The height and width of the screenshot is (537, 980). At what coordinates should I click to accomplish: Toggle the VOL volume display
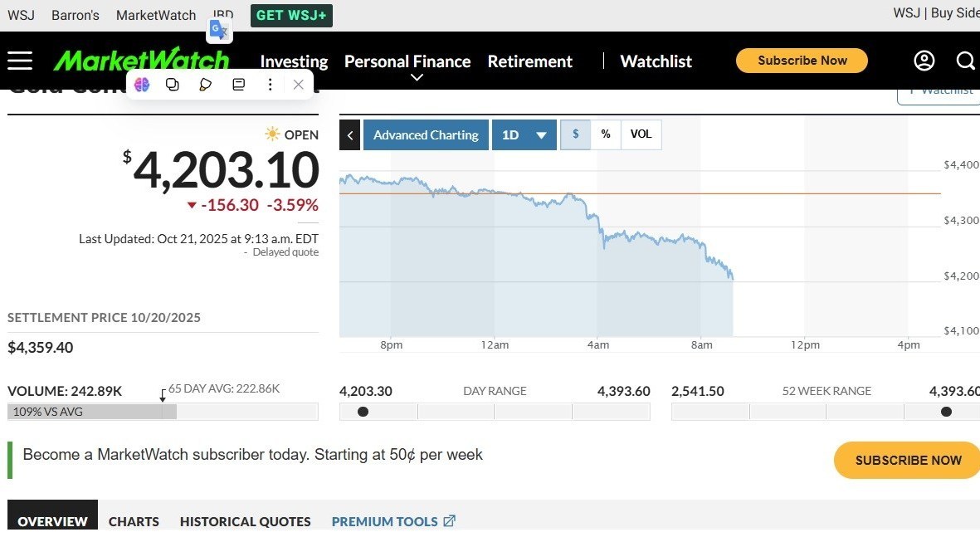tap(641, 134)
